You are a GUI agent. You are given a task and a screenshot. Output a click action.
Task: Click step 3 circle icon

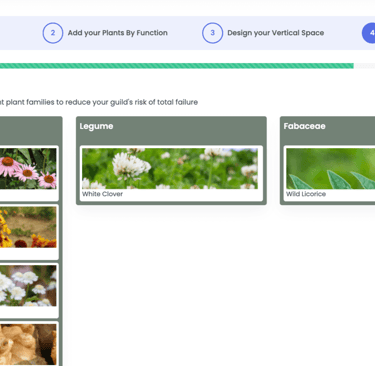tap(212, 33)
